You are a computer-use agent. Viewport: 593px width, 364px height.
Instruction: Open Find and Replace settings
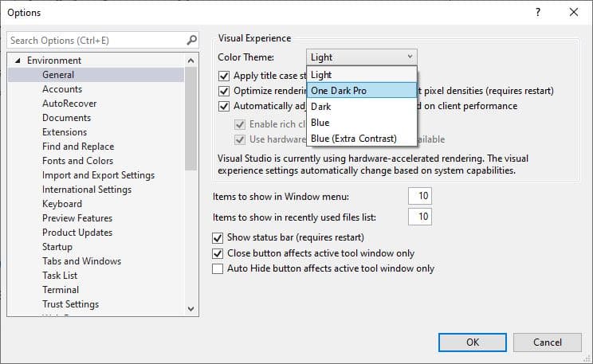(x=78, y=147)
